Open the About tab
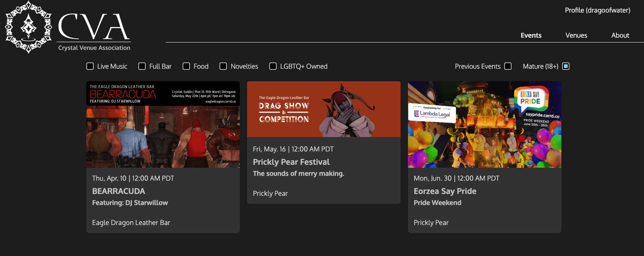The width and height of the screenshot is (644, 256). (x=620, y=35)
